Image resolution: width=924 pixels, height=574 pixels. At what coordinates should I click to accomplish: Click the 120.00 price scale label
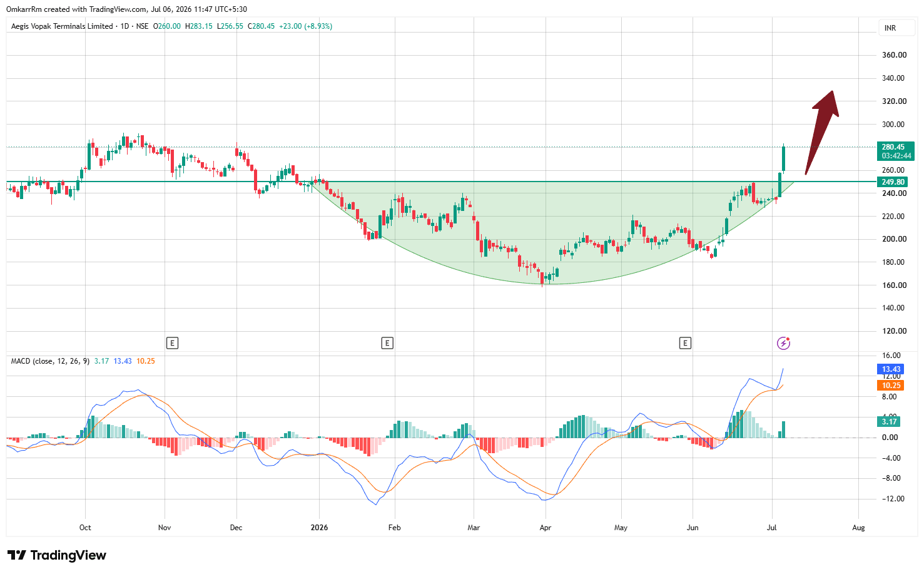pos(894,331)
